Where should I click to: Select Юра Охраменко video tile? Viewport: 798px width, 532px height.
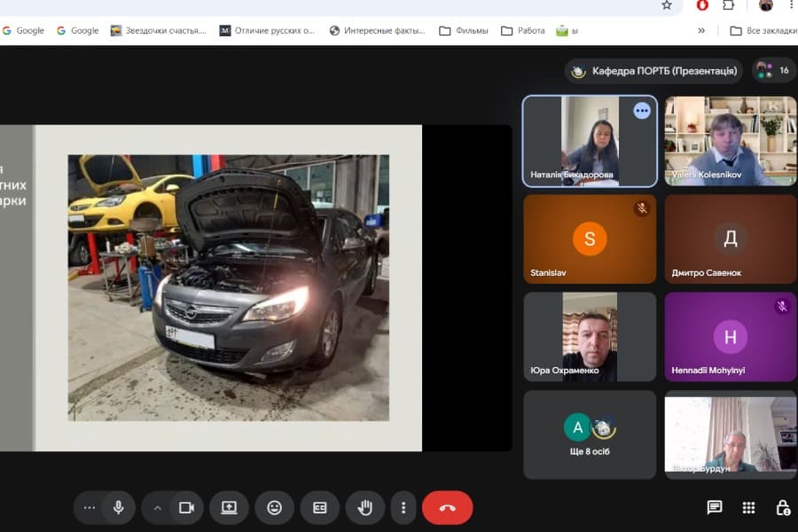[x=590, y=337]
